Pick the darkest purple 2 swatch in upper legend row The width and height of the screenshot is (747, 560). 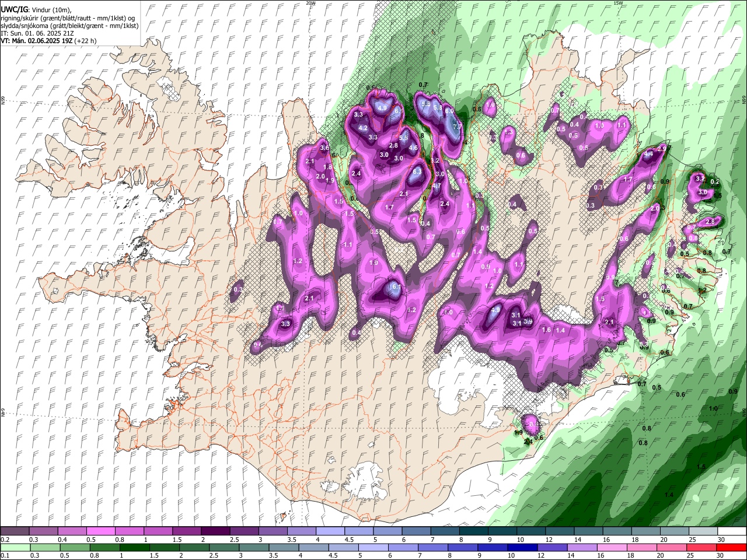(x=215, y=531)
